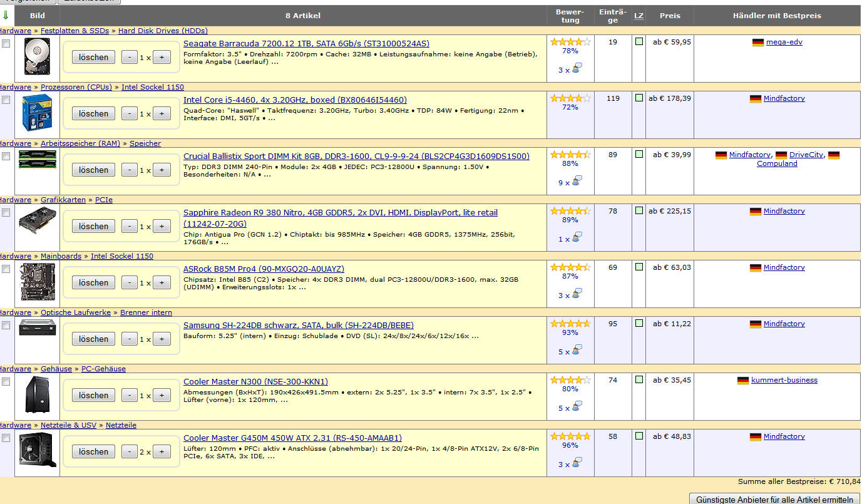Open Festplatten & SSDs breadcrumb link
The width and height of the screenshot is (862, 504).
(x=74, y=31)
